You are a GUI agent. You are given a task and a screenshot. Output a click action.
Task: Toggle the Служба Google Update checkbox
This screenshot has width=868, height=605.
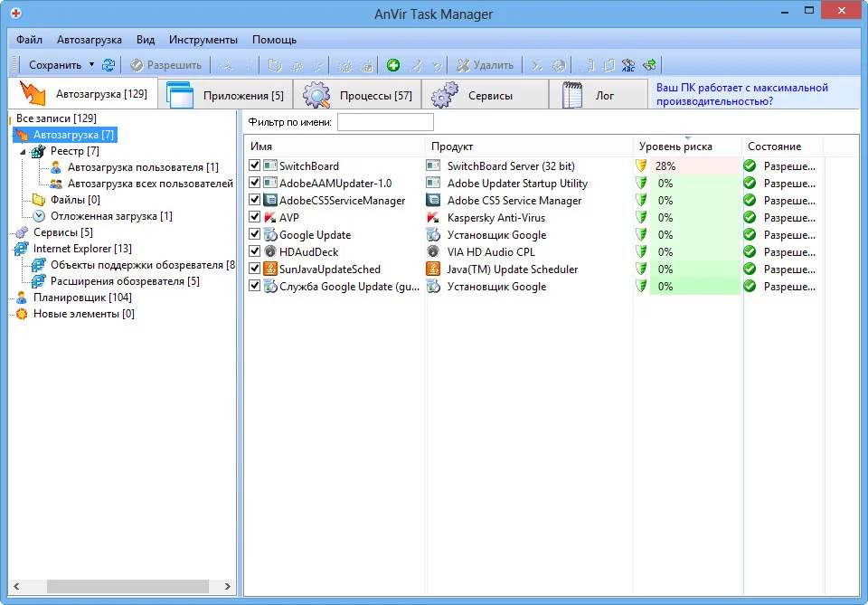click(255, 285)
